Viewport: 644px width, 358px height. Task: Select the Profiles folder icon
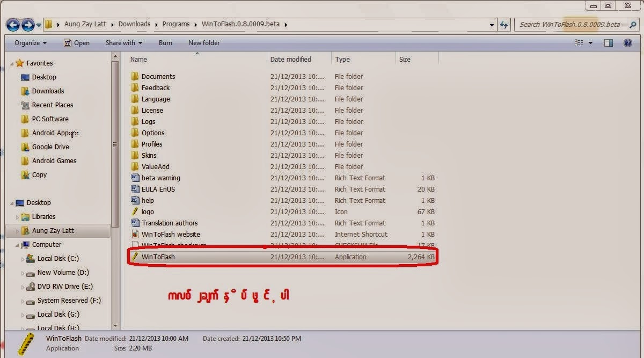pyautogui.click(x=135, y=144)
